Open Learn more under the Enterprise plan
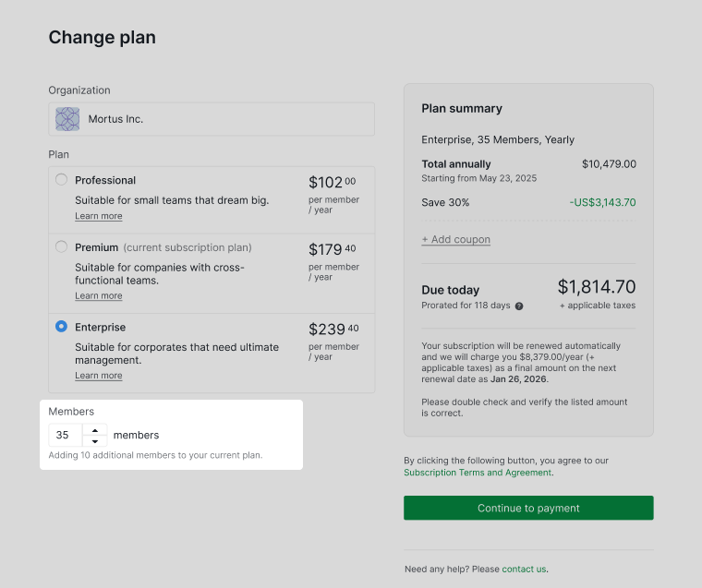Screen dimensions: 702x588 pos(99,376)
